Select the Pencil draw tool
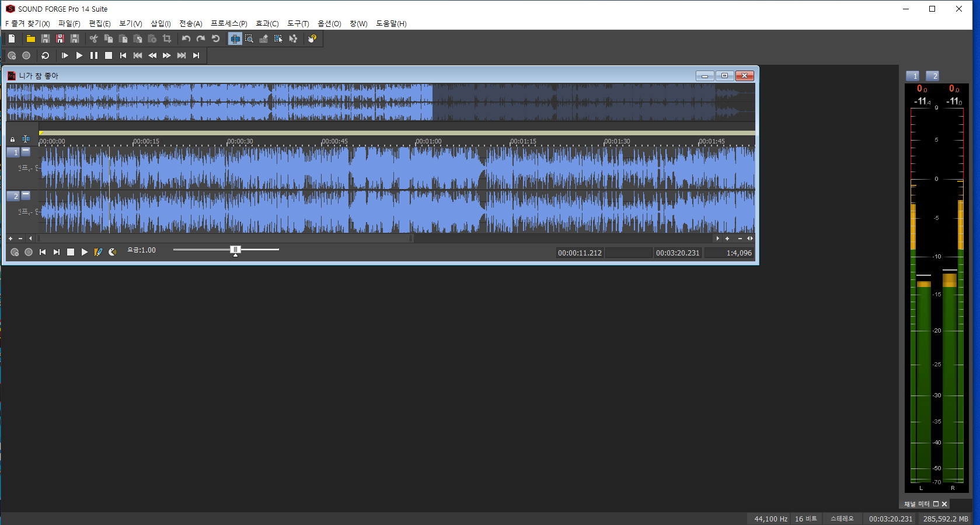 [264, 38]
